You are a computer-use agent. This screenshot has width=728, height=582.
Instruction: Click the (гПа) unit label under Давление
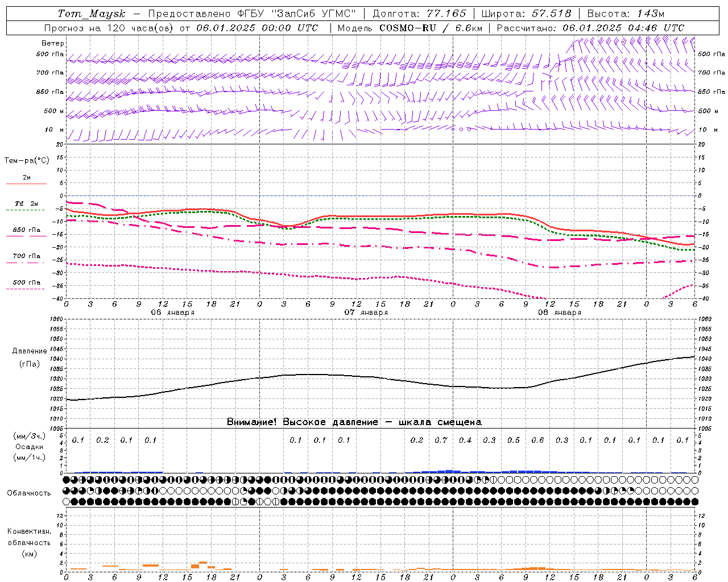(30, 364)
